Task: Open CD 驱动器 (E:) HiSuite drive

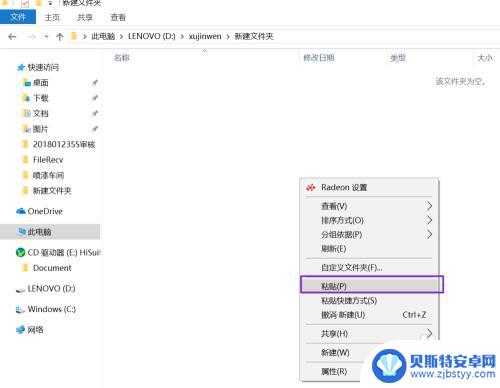Action: (64, 252)
